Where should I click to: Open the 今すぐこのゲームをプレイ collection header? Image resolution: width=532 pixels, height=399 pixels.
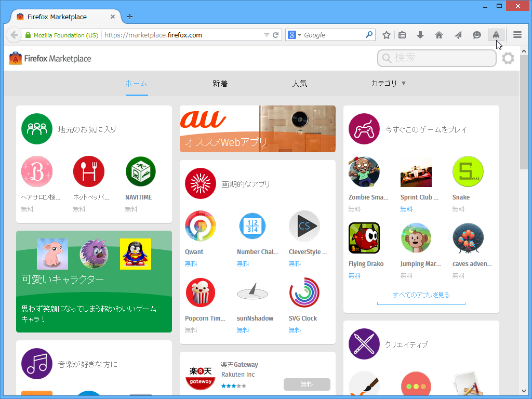(x=408, y=129)
